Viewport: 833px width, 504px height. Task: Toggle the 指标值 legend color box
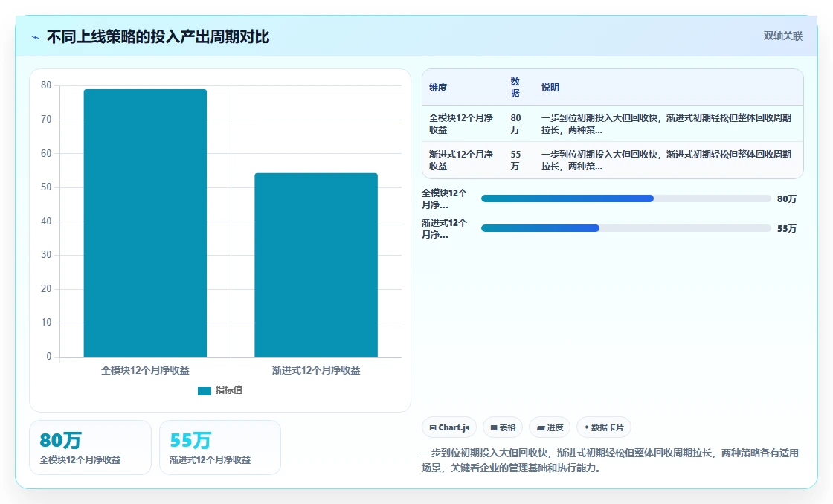pos(205,390)
